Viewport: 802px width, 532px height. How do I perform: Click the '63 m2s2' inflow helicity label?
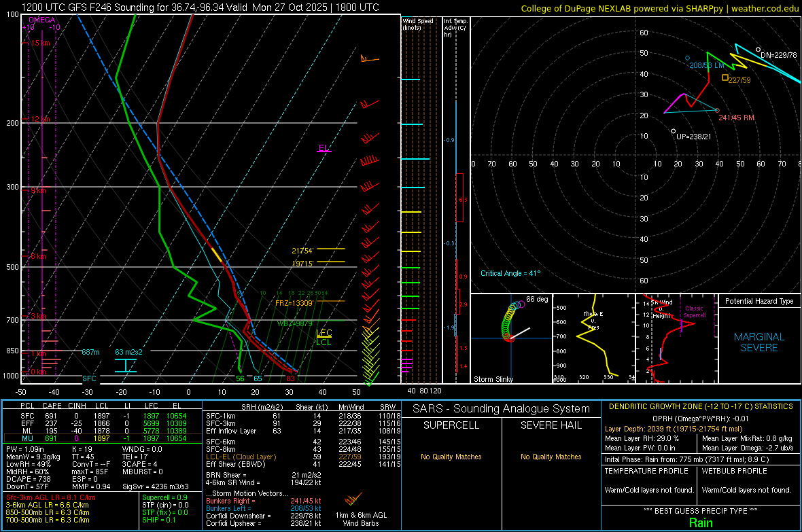point(128,353)
